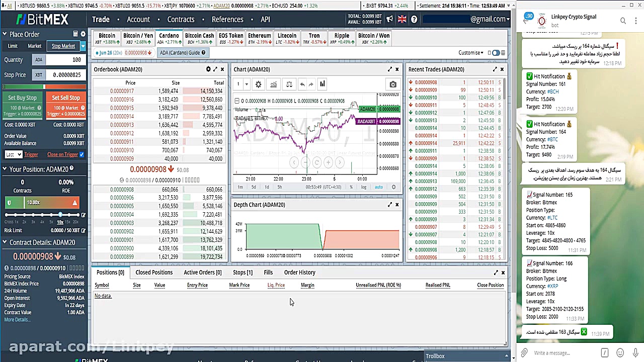The width and height of the screenshot is (644, 362).
Task: Click the compare scales icon in chart toolbar
Action: click(x=289, y=84)
